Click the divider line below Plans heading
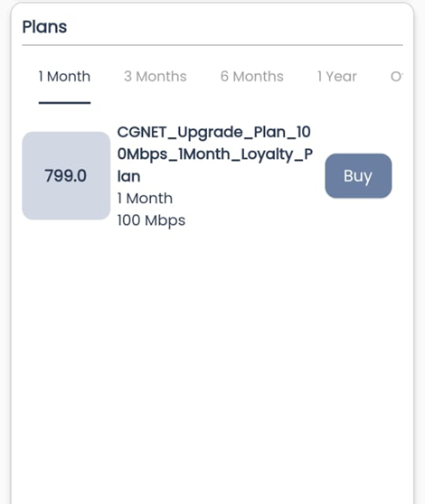Image resolution: width=425 pixels, height=504 pixels. click(x=212, y=45)
